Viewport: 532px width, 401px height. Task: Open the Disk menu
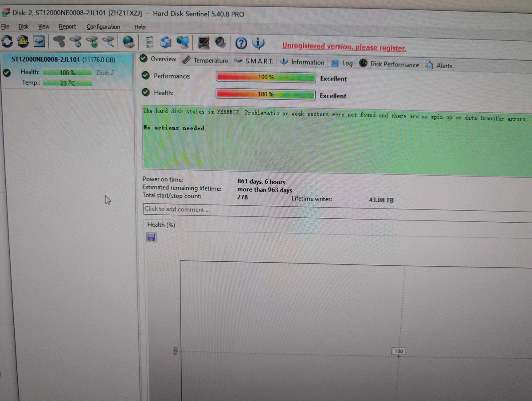[x=23, y=27]
